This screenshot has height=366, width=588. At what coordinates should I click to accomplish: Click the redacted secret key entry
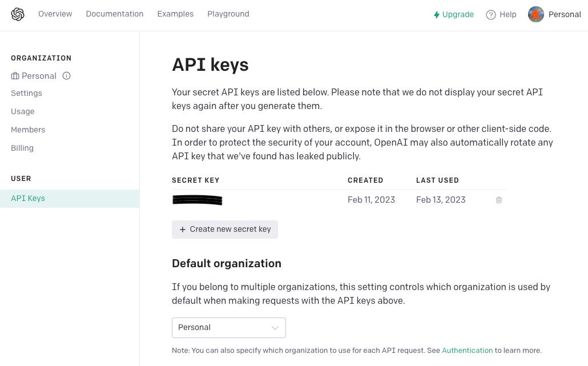coord(198,200)
